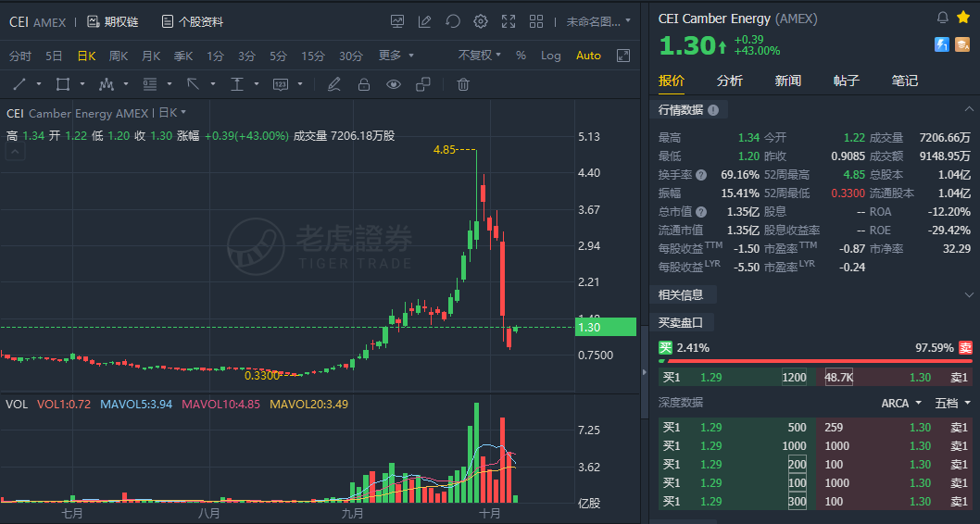Switch to the 新闻 news tab
Viewport: 980px width, 524px height.
[787, 81]
